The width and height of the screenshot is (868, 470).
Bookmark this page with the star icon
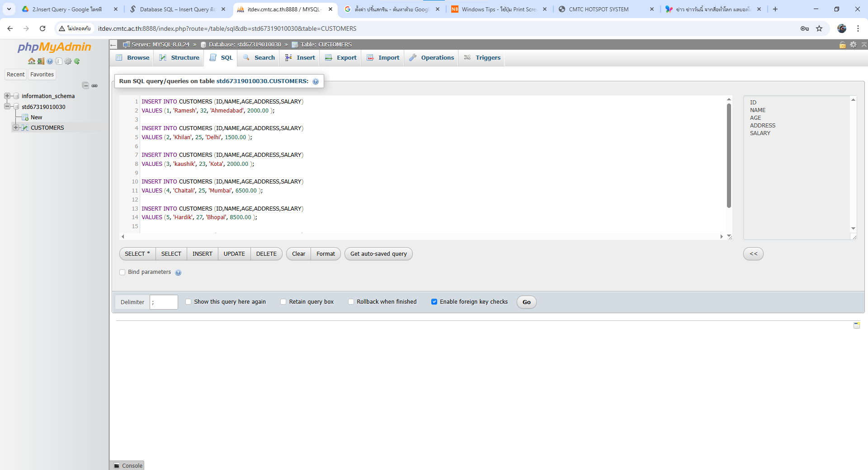[819, 28]
